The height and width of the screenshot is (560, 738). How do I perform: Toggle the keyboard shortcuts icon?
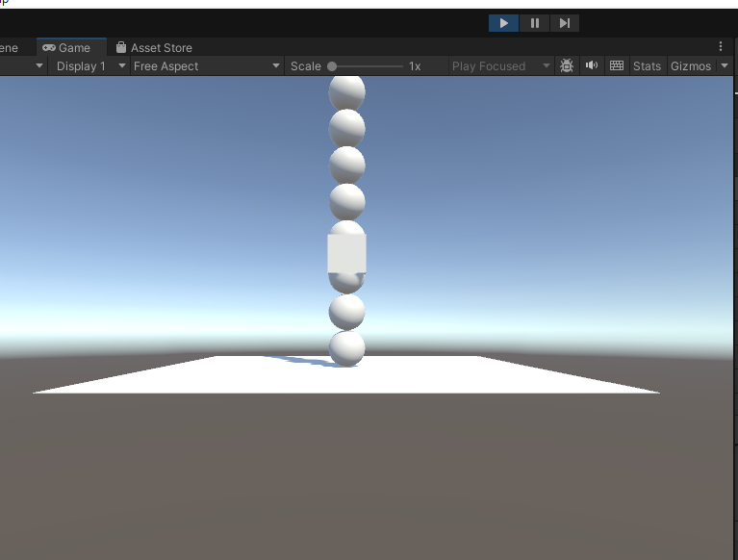point(617,65)
